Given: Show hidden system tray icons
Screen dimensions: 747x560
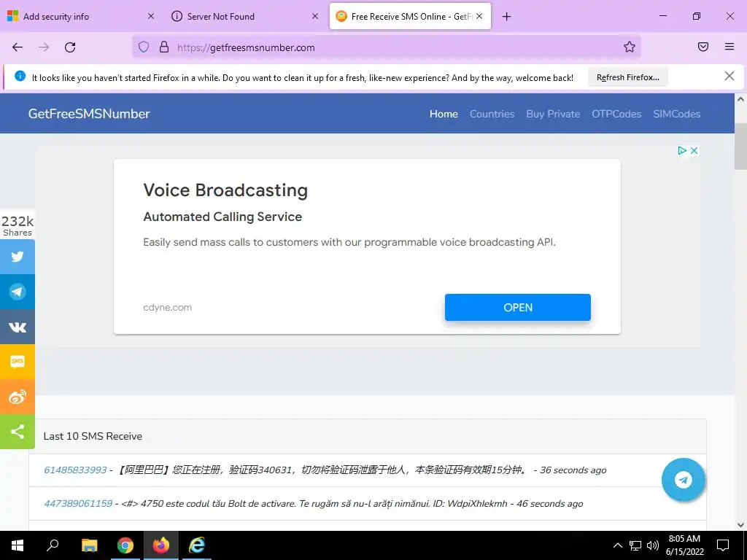Looking at the screenshot, I should coord(617,545).
